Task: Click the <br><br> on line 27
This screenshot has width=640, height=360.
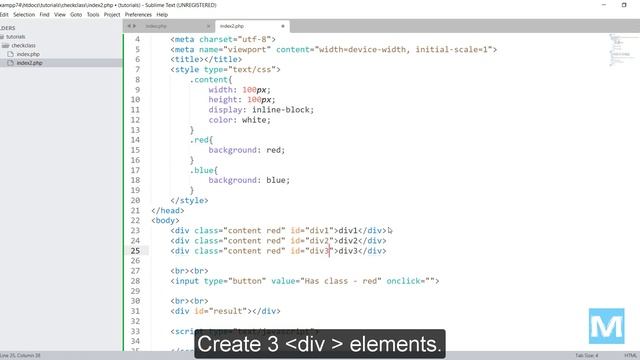Action: click(x=189, y=271)
